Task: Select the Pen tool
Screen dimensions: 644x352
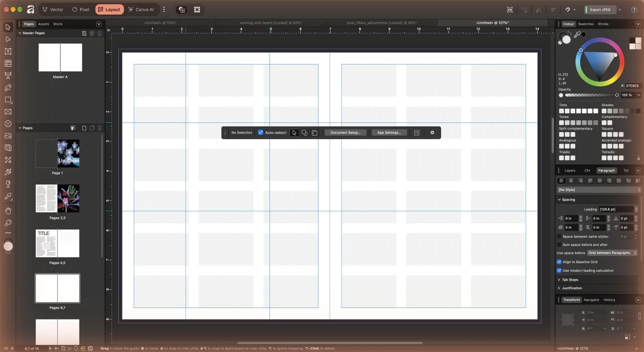Action: pyautogui.click(x=8, y=87)
